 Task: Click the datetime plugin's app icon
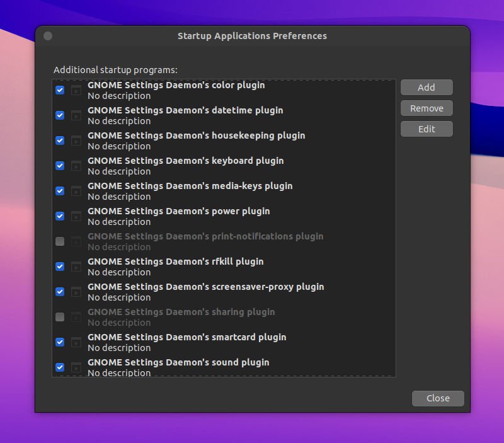click(76, 115)
